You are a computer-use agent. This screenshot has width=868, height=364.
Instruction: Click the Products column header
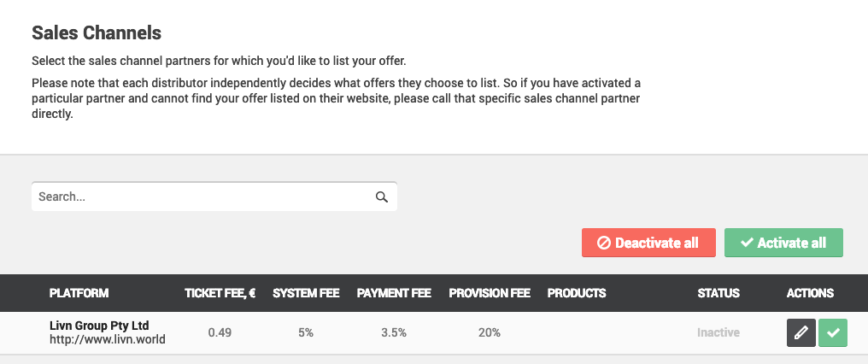pos(577,293)
